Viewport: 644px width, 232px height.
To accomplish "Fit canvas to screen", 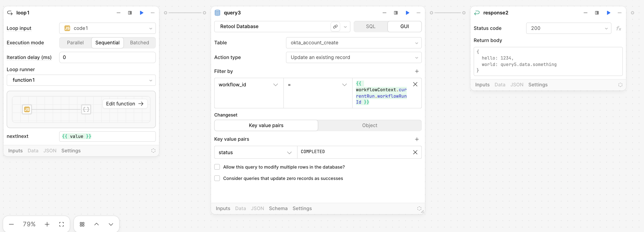I will click(62, 224).
